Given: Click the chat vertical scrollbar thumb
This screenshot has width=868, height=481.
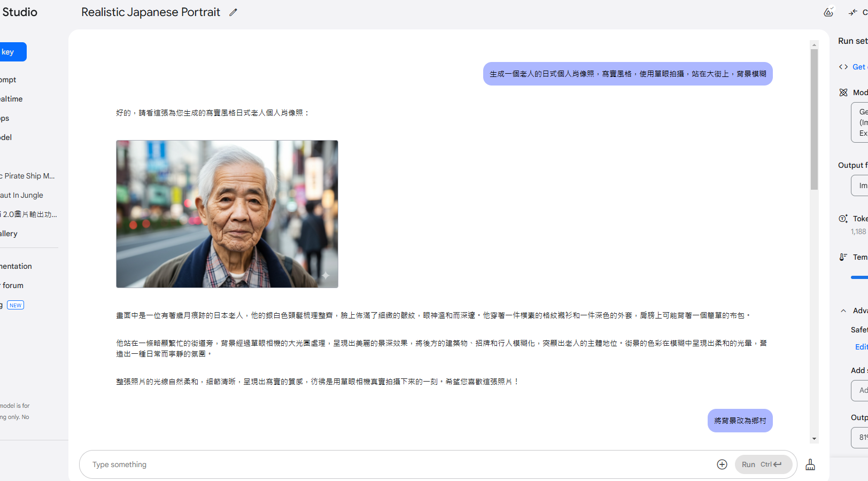Looking at the screenshot, I should 814,119.
